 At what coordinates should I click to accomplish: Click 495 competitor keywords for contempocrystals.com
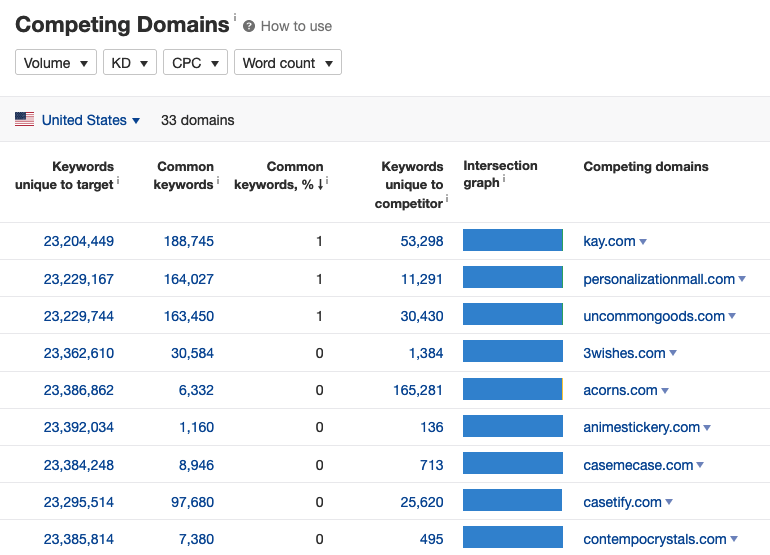click(x=432, y=539)
